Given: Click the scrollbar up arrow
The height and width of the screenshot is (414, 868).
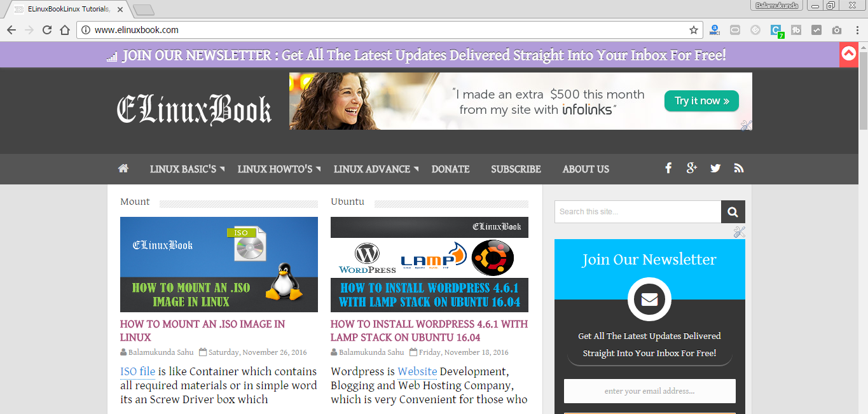Looking at the screenshot, I should pyautogui.click(x=863, y=47).
